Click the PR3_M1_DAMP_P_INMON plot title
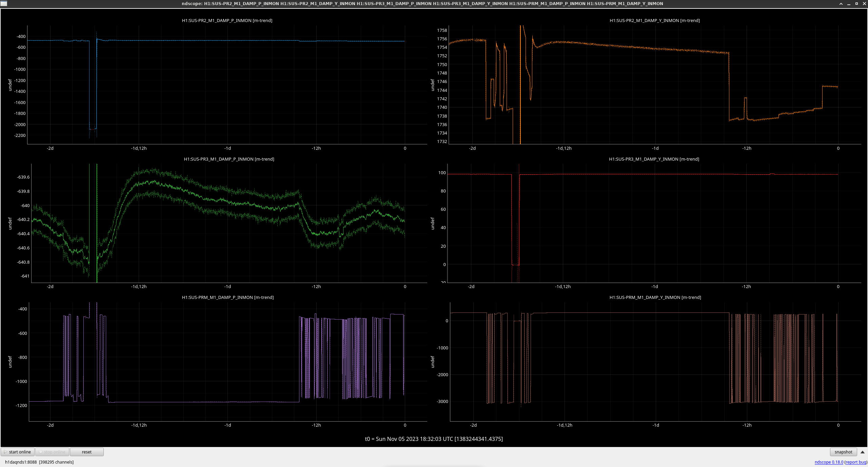The height and width of the screenshot is (467, 868). (229, 159)
